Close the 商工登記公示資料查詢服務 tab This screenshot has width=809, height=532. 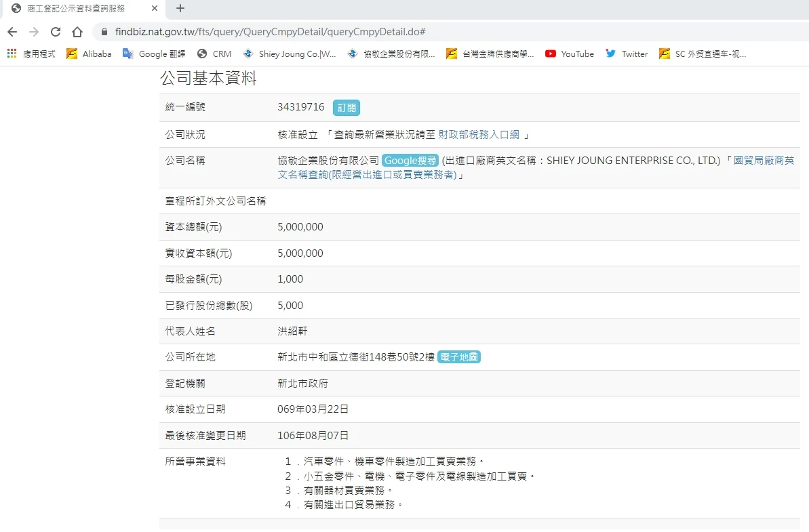(155, 9)
